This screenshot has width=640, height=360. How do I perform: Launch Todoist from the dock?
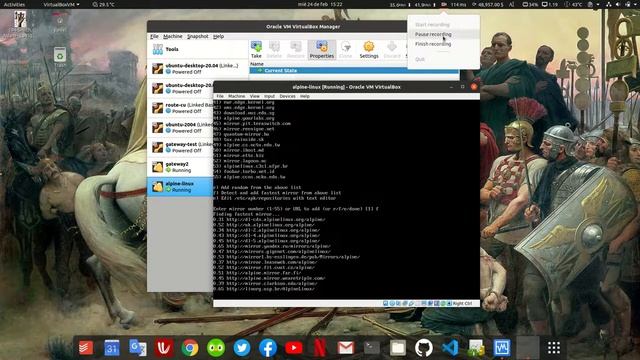coord(86,348)
